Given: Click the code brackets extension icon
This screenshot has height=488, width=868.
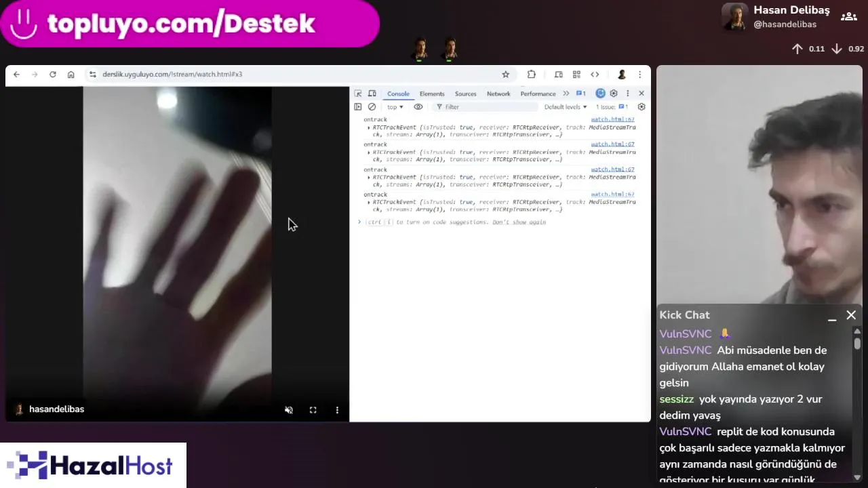Looking at the screenshot, I should tap(595, 75).
